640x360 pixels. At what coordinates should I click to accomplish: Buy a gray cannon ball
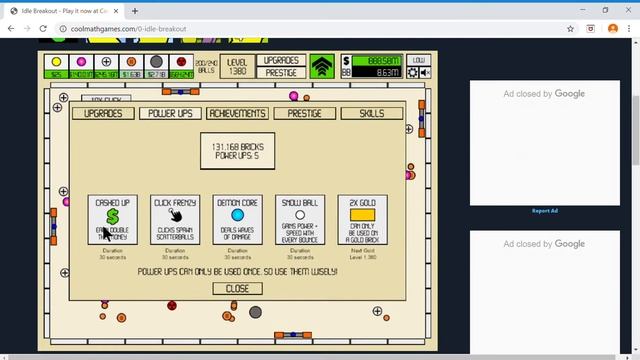click(156, 66)
